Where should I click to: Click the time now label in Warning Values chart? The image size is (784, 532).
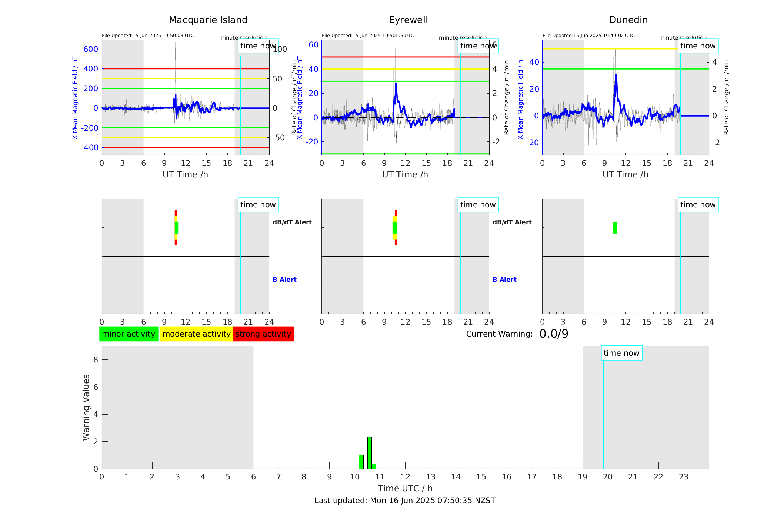(621, 353)
